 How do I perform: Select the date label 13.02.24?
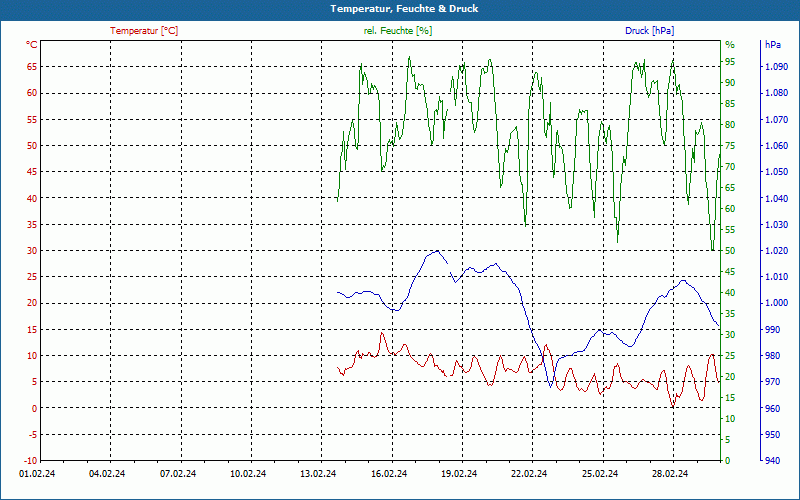318,474
